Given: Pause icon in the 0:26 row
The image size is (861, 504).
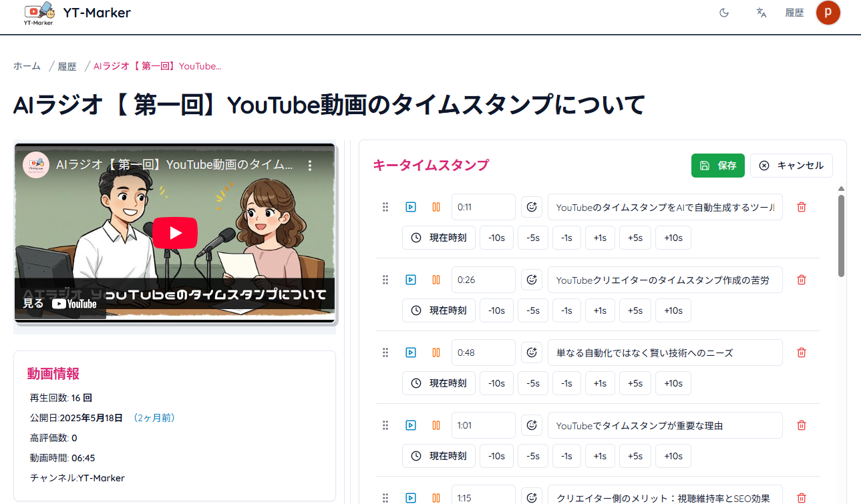Looking at the screenshot, I should [436, 280].
